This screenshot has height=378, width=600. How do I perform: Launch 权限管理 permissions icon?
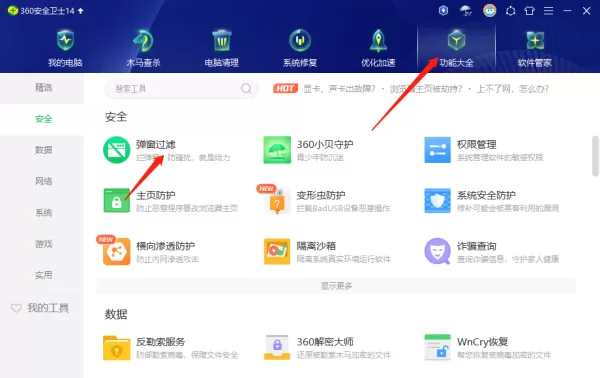(438, 150)
